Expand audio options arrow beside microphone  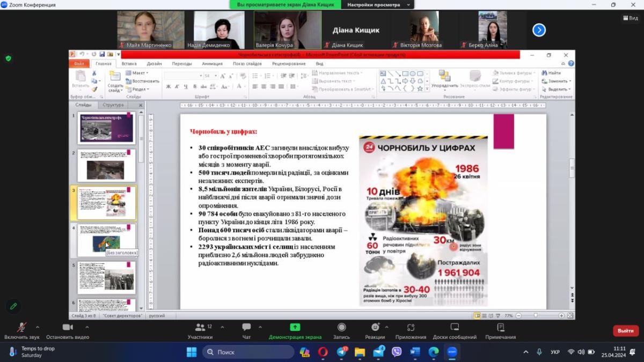pos(37,327)
